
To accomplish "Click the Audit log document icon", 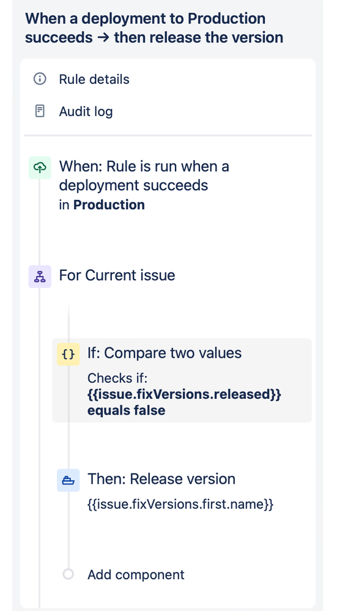I will click(40, 111).
